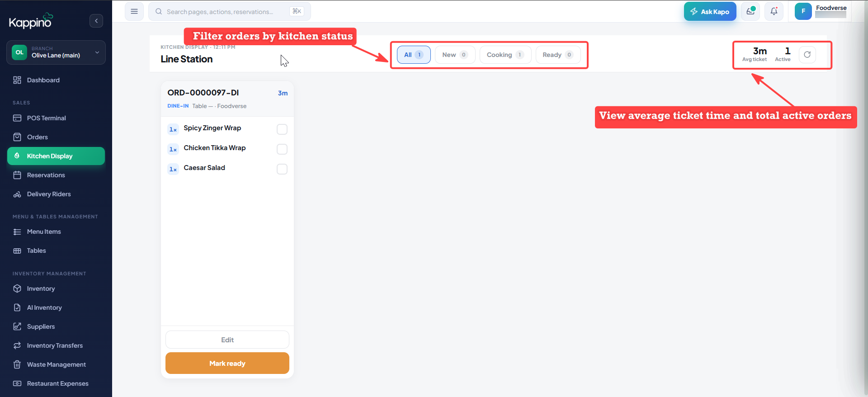Open the notifications bell icon
The image size is (868, 397).
[x=774, y=11]
